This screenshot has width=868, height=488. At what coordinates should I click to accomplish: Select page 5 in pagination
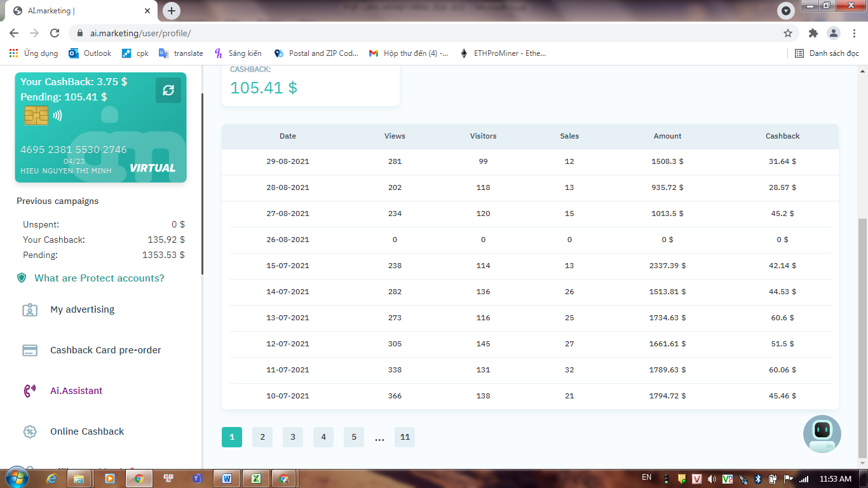point(354,437)
